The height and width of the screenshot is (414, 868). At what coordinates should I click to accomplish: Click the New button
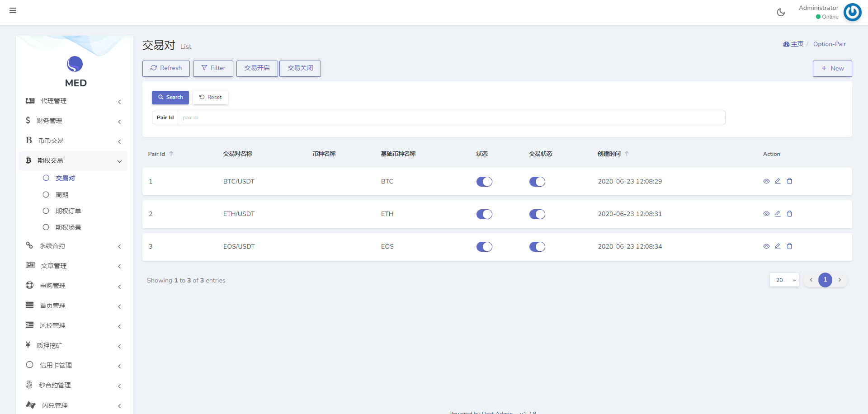832,69
